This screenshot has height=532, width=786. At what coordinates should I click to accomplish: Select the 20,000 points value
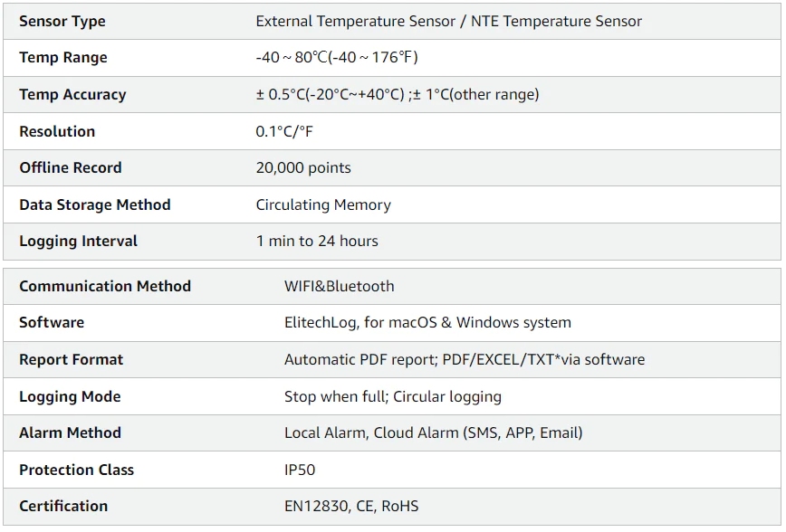303,167
